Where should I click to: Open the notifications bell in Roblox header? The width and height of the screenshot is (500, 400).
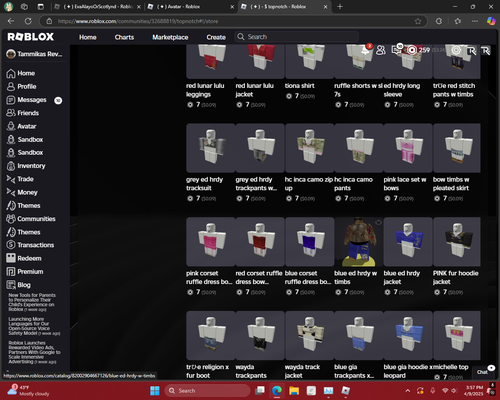click(x=366, y=50)
